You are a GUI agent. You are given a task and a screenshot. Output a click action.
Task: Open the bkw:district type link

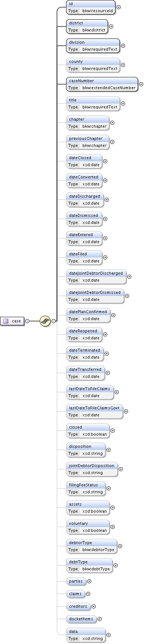click(x=94, y=30)
